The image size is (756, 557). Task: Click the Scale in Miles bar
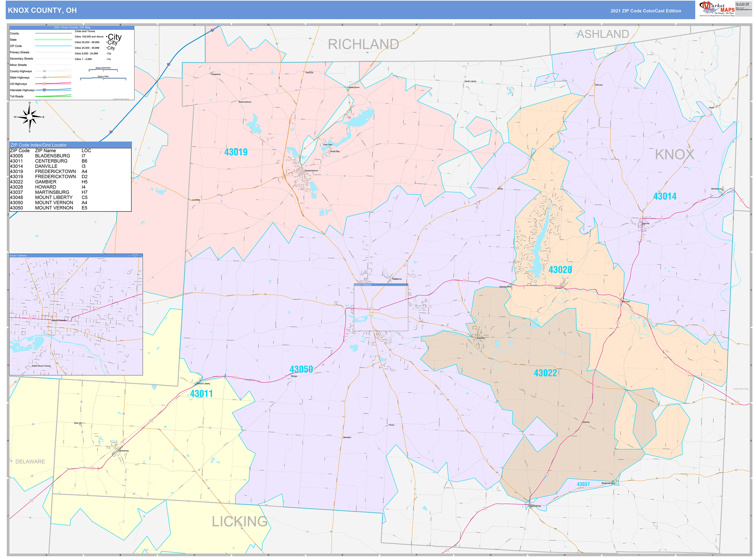(x=103, y=78)
